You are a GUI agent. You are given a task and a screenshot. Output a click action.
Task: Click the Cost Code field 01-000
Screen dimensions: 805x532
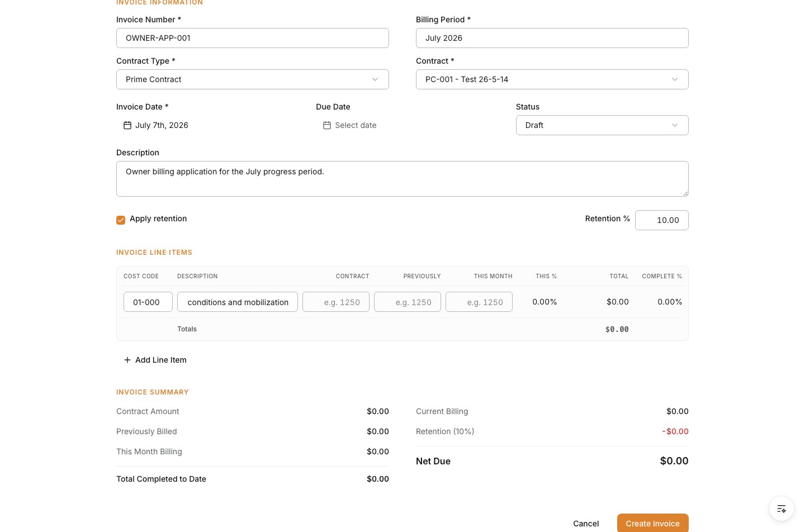148,302
